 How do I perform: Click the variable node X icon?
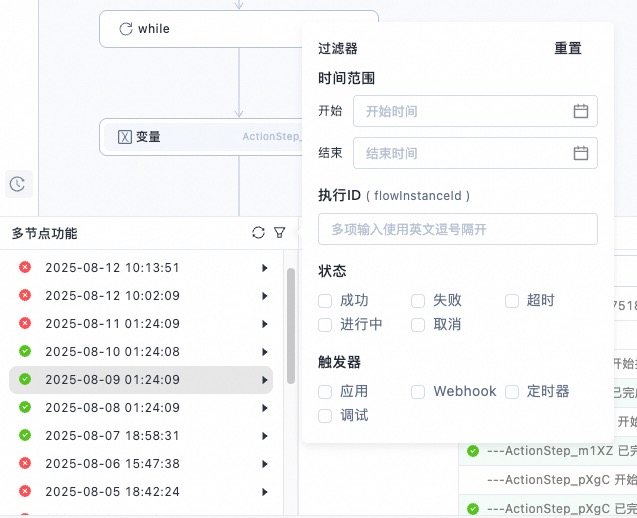125,137
